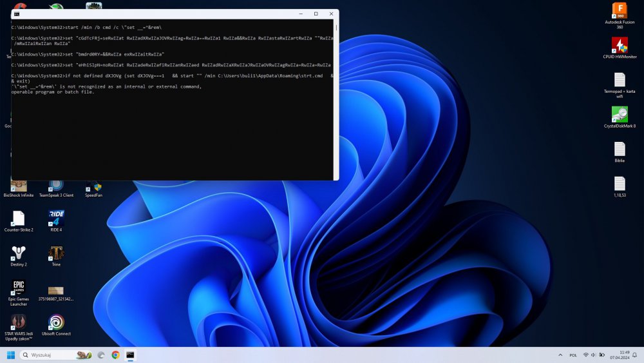Open the Windows Start menu
This screenshot has width=644, height=363.
coord(11,355)
